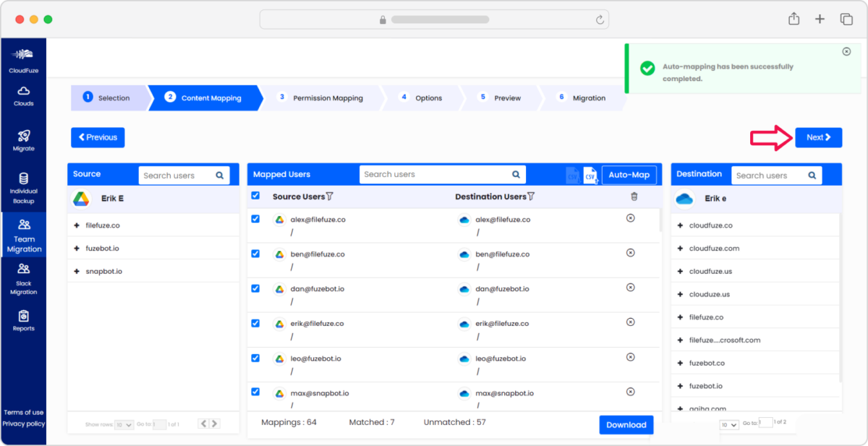Image resolution: width=868 pixels, height=446 pixels.
Task: Open the Terms of use link
Action: [x=23, y=412]
